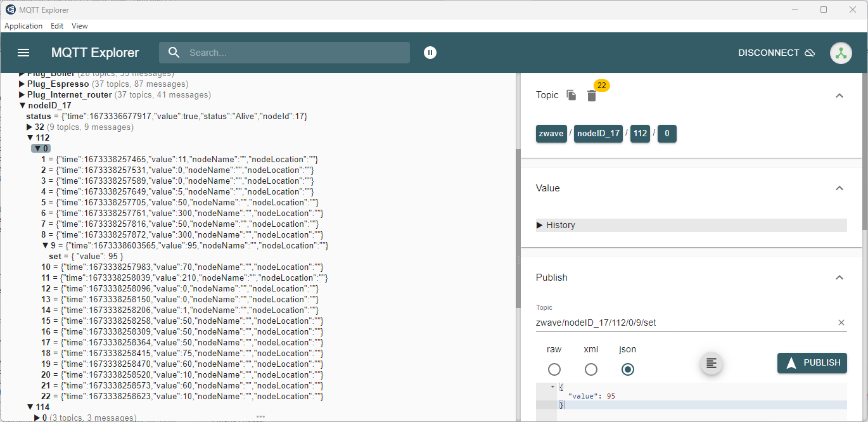Click the MQTT Explorer header title
This screenshot has width=868, height=422.
(x=95, y=53)
